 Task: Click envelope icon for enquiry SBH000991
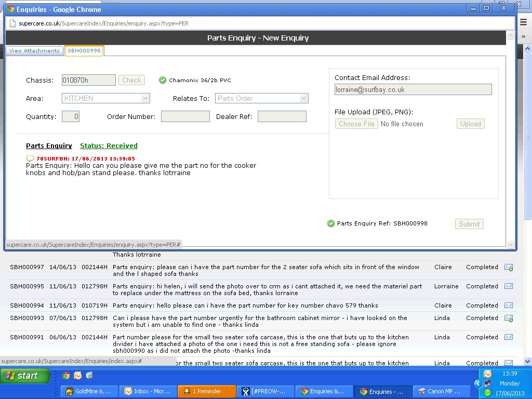click(x=509, y=337)
